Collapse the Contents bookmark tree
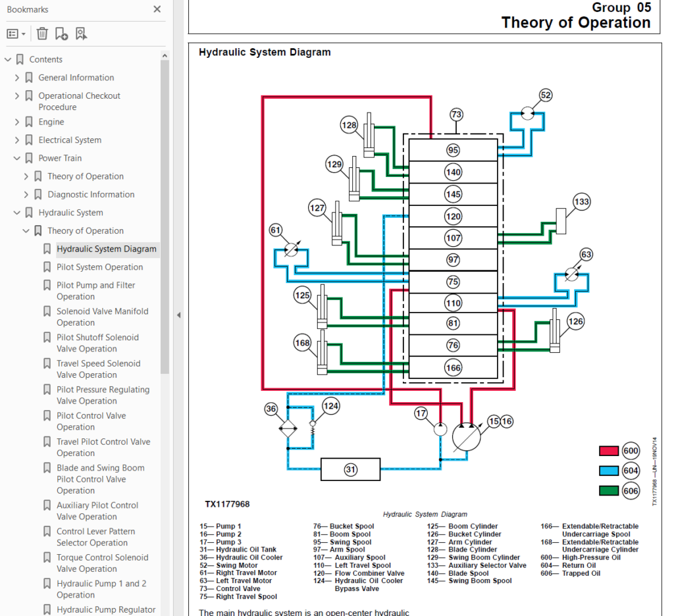This screenshot has height=616, width=674. (8, 59)
